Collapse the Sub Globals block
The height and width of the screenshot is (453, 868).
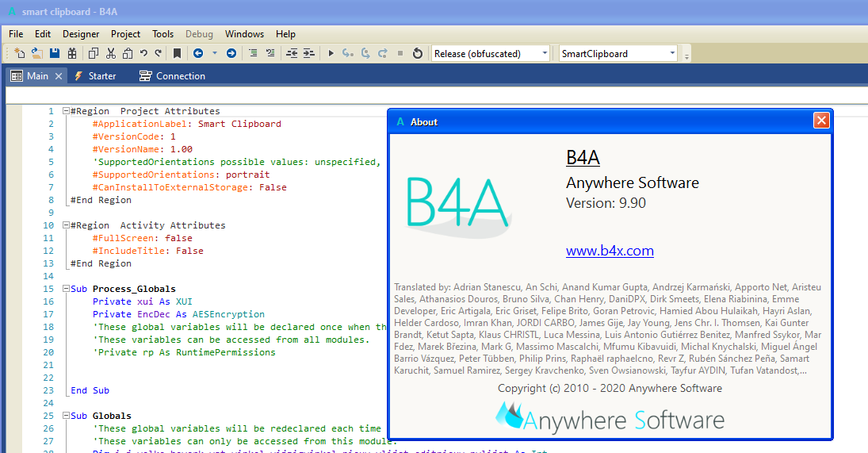tap(66, 416)
